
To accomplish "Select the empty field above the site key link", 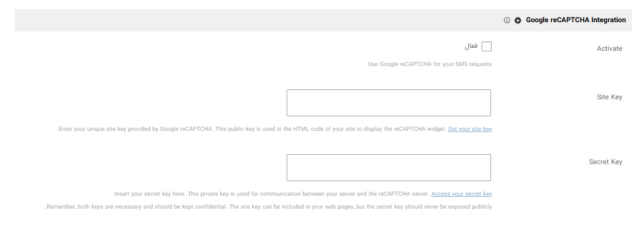I will (x=388, y=103).
